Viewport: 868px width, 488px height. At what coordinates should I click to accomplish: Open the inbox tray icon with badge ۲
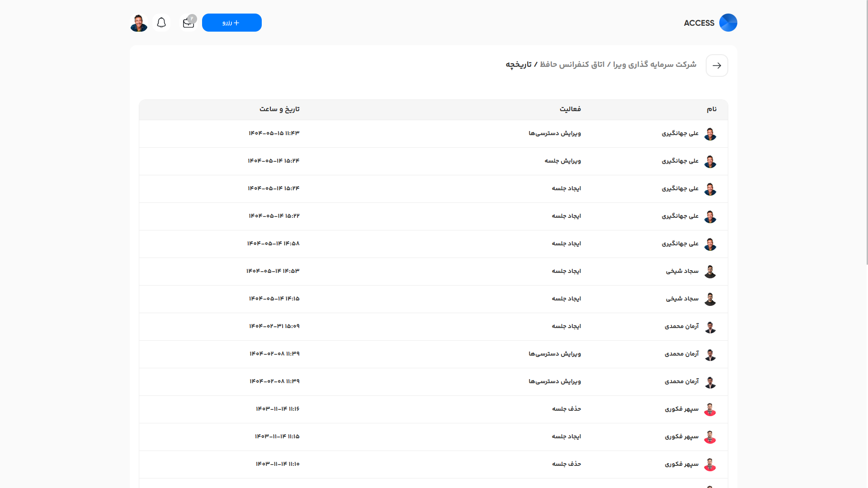(188, 22)
